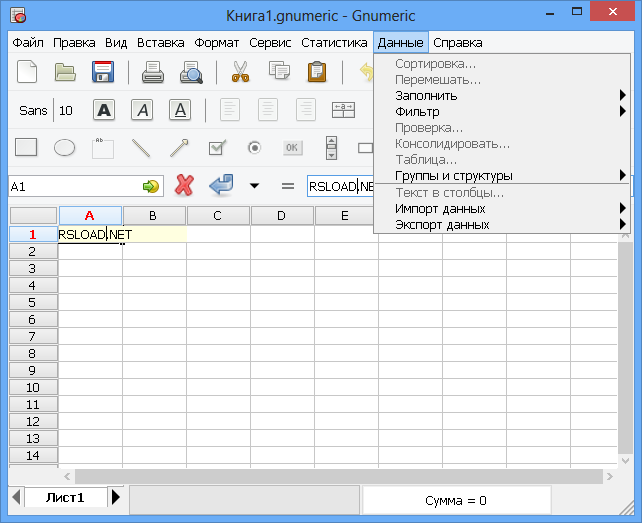The width and height of the screenshot is (642, 523).
Task: Open accept-entry options dropdown arrow
Action: (x=254, y=186)
